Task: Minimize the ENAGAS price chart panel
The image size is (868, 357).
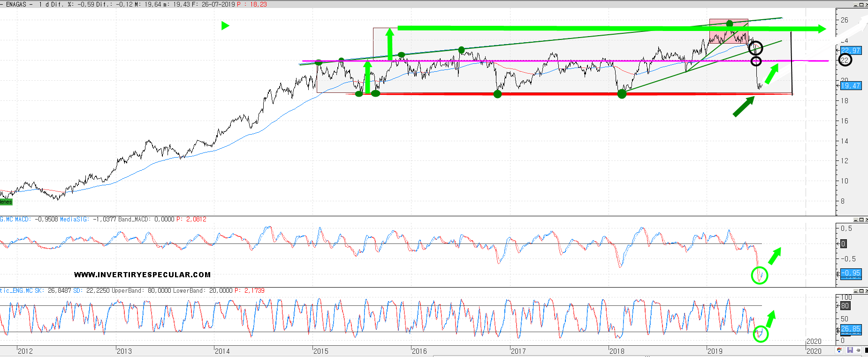Action: pos(856,5)
